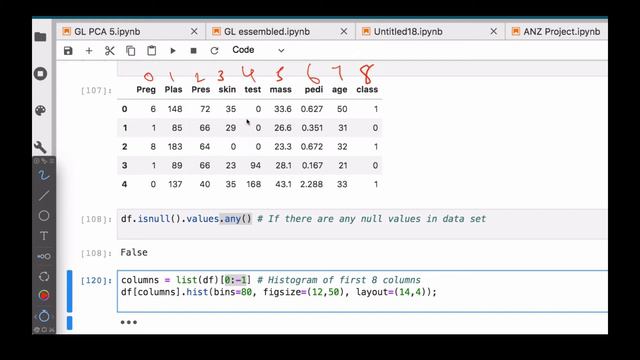Image resolution: width=640 pixels, height=360 pixels.
Task: Select the freehand pen annotation tool
Action: tap(44, 176)
